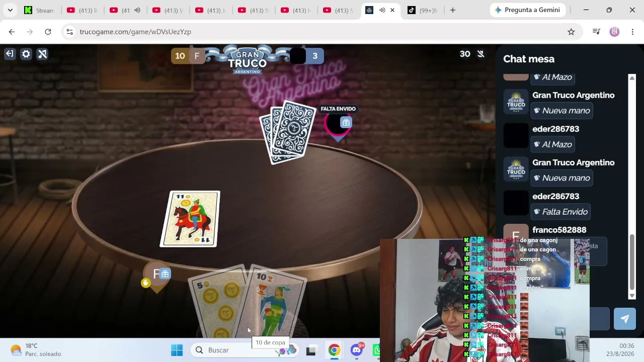Screen dimensions: 644x362
Task: Close the active trucogame tab
Action: [x=392, y=10]
